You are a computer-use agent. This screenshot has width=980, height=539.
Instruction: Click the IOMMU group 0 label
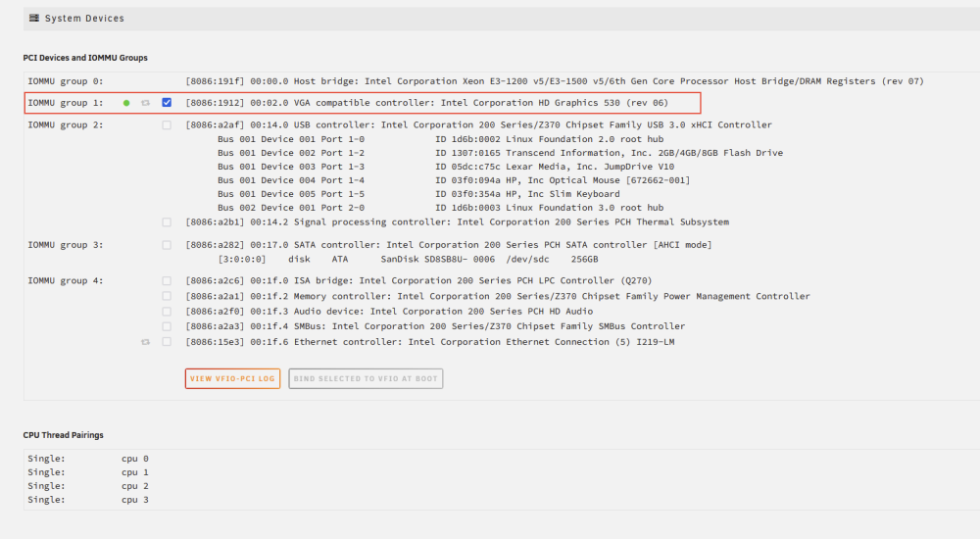66,81
